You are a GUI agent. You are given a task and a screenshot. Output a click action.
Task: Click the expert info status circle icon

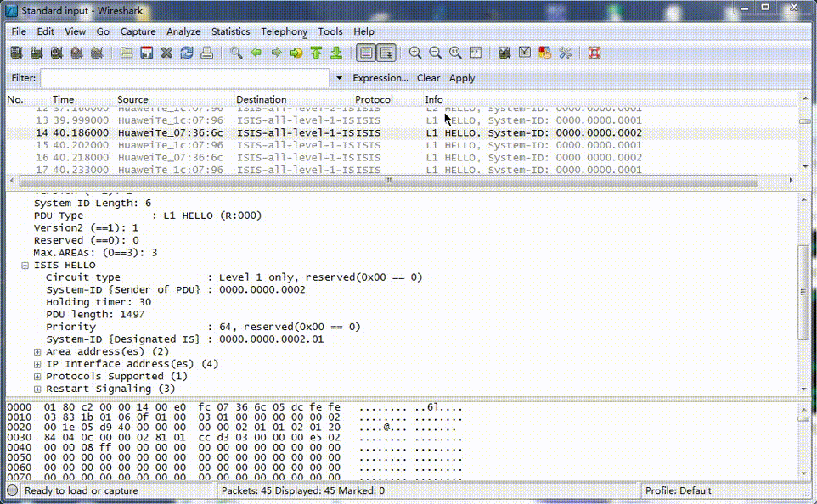13,490
